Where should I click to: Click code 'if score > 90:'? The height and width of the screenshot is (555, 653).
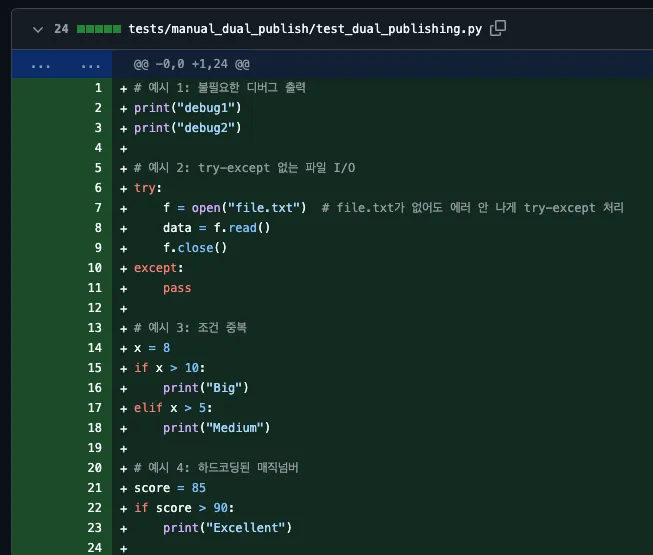coord(184,508)
